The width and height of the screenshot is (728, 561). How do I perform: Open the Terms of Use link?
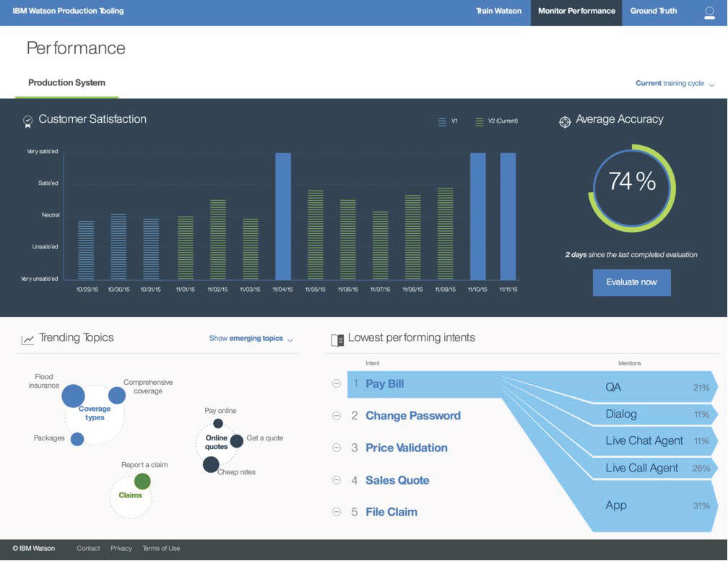pos(161,549)
